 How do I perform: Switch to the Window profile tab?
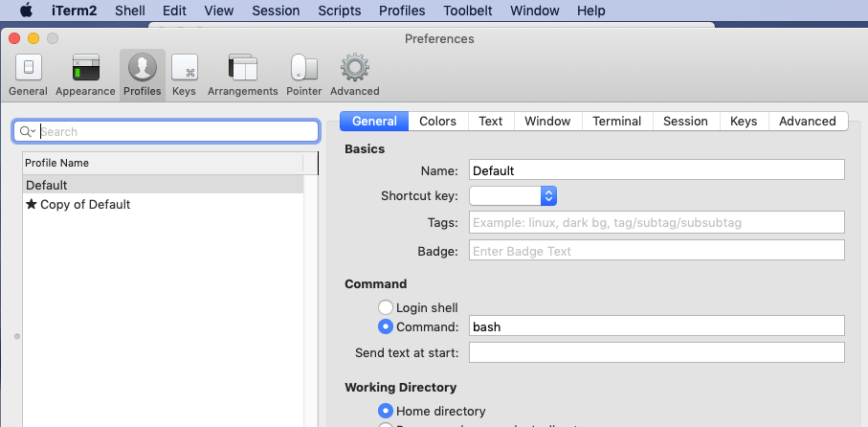[x=547, y=122]
